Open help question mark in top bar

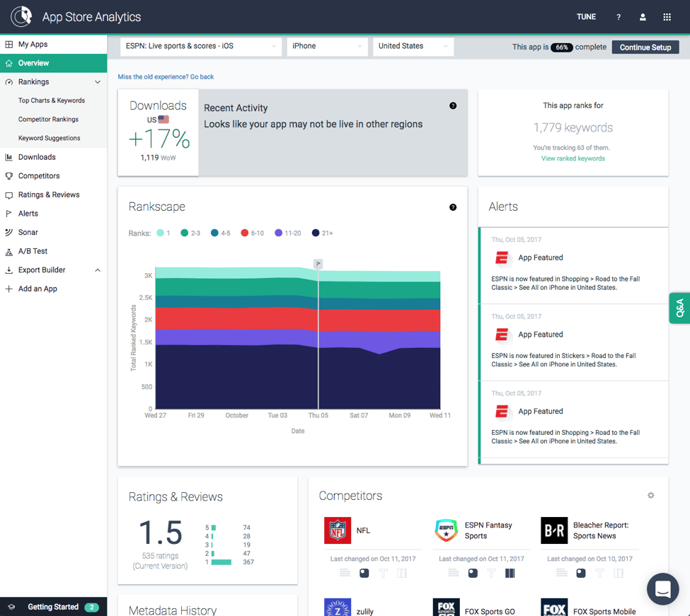click(619, 17)
